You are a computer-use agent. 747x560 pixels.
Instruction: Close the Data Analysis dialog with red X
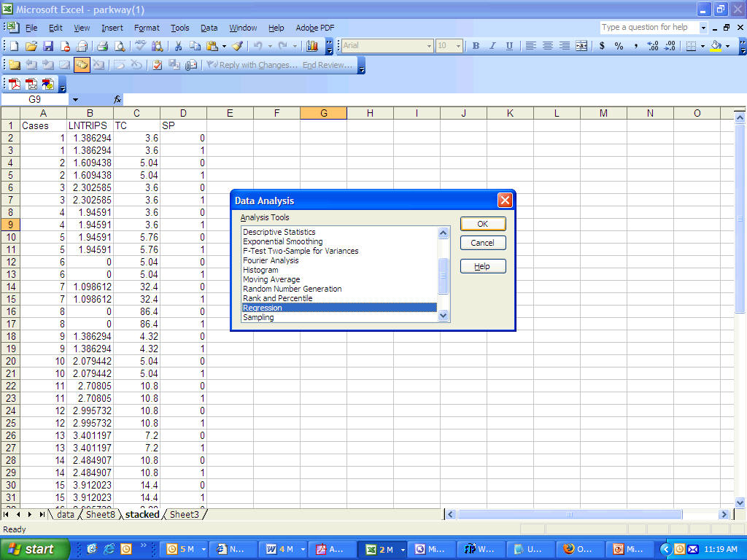(505, 201)
